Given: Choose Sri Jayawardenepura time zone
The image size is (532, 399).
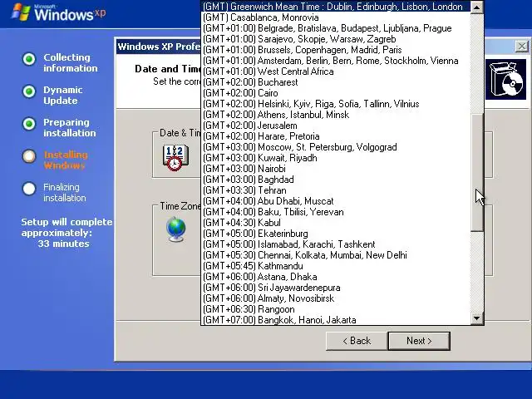Looking at the screenshot, I should pyautogui.click(x=336, y=288).
